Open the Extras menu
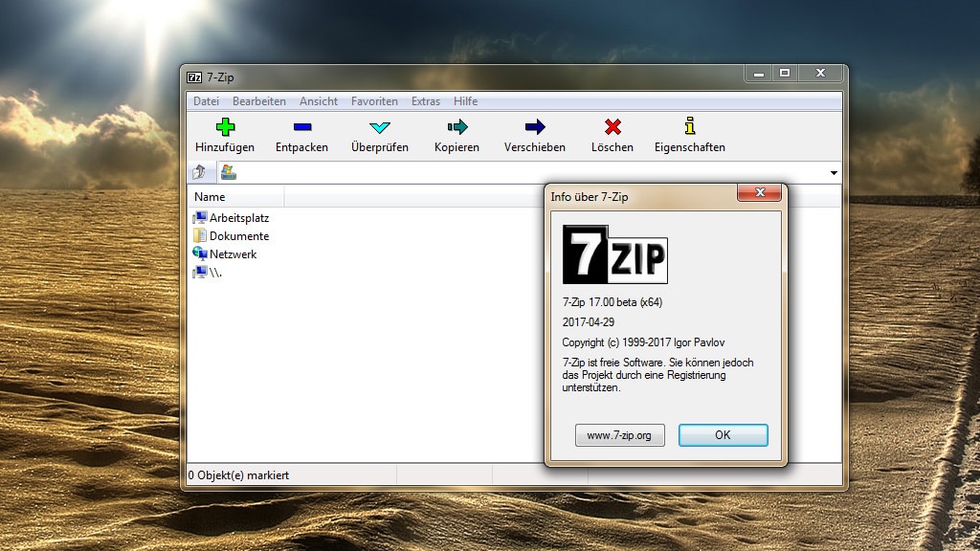Image resolution: width=980 pixels, height=551 pixels. point(425,100)
